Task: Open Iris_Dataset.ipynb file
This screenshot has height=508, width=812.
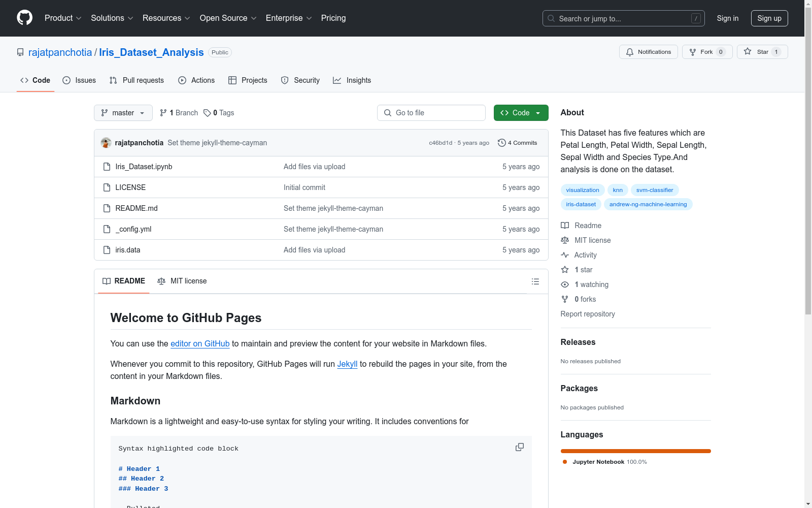Action: point(144,167)
